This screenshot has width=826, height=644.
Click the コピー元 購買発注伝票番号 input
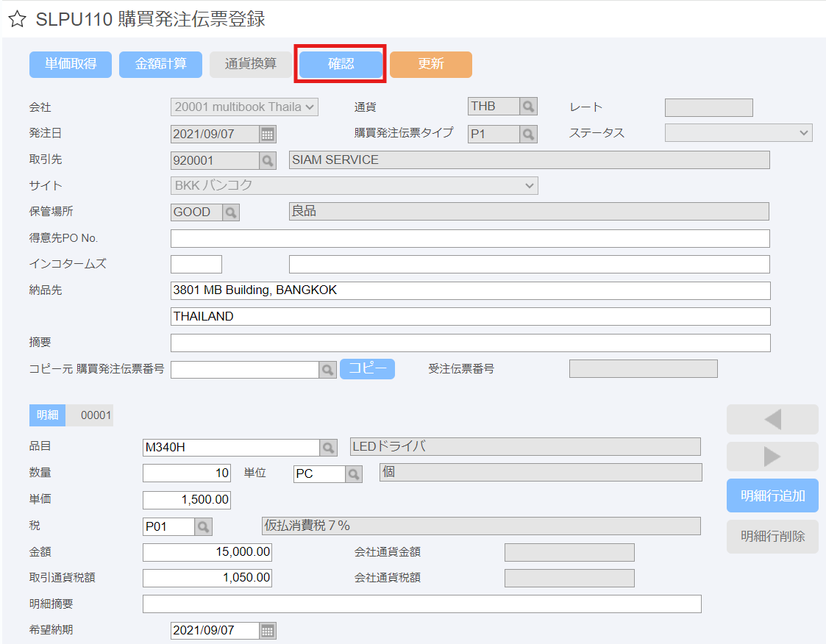click(244, 370)
